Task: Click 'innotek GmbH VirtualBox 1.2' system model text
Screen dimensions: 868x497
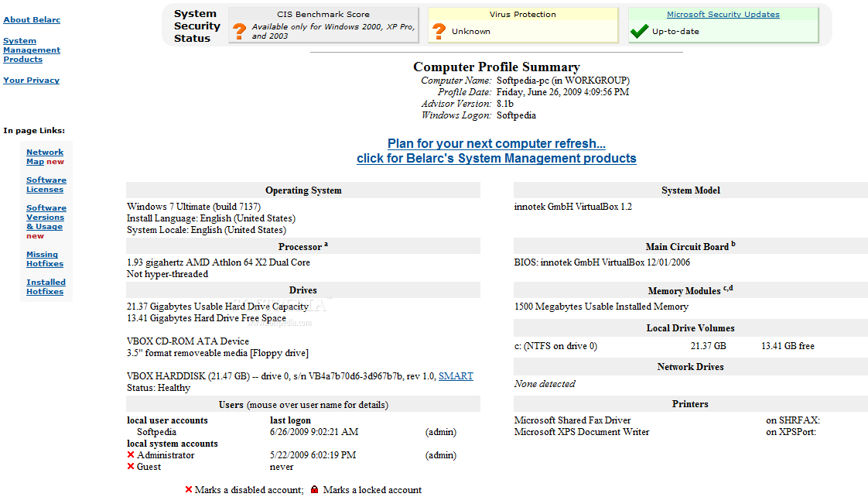Action: [573, 207]
